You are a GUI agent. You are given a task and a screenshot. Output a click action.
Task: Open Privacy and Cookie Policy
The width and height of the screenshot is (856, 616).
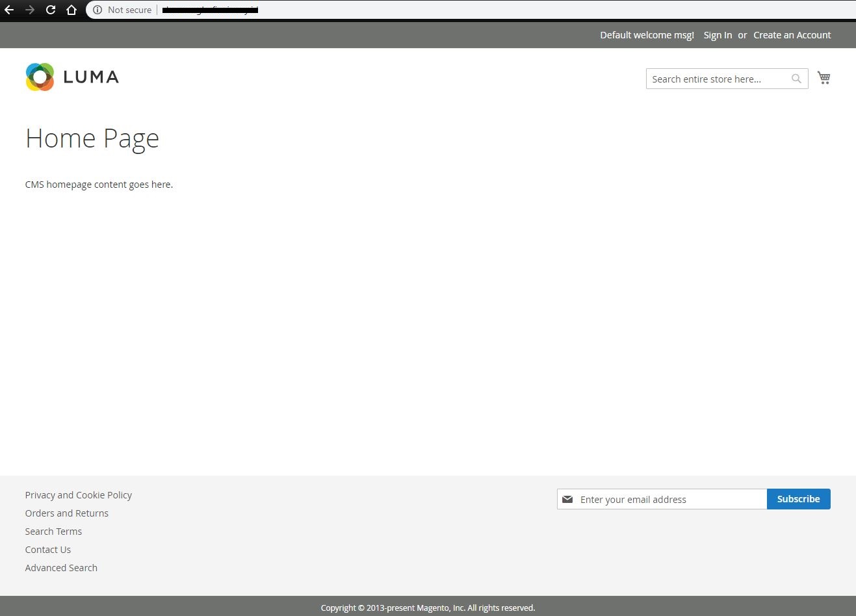(x=79, y=495)
